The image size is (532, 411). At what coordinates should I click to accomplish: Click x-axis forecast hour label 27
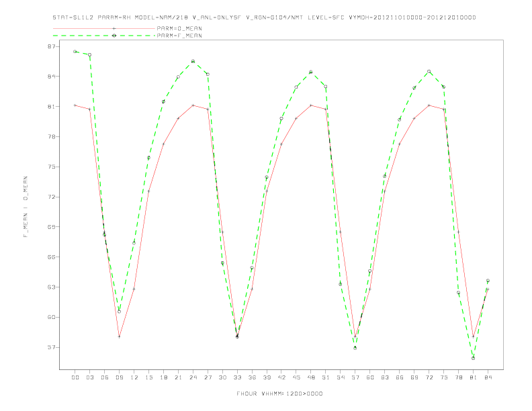[x=208, y=377]
